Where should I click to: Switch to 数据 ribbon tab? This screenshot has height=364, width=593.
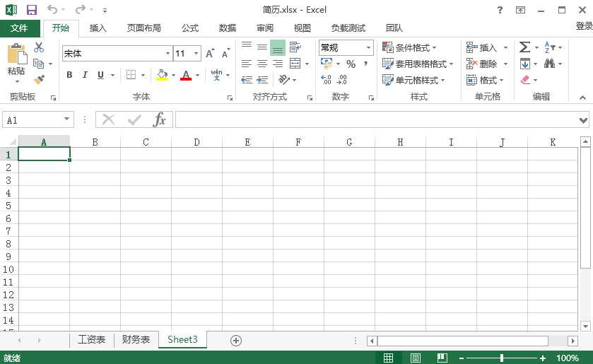point(228,28)
